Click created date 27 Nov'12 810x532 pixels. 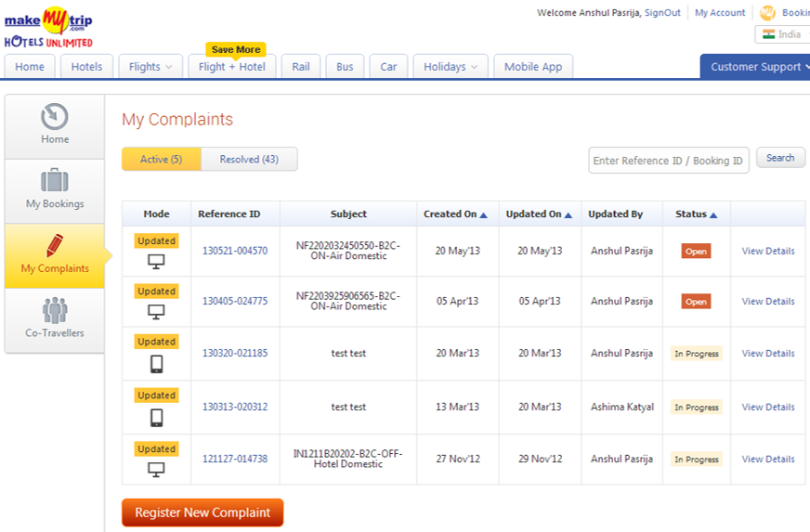[458, 459]
